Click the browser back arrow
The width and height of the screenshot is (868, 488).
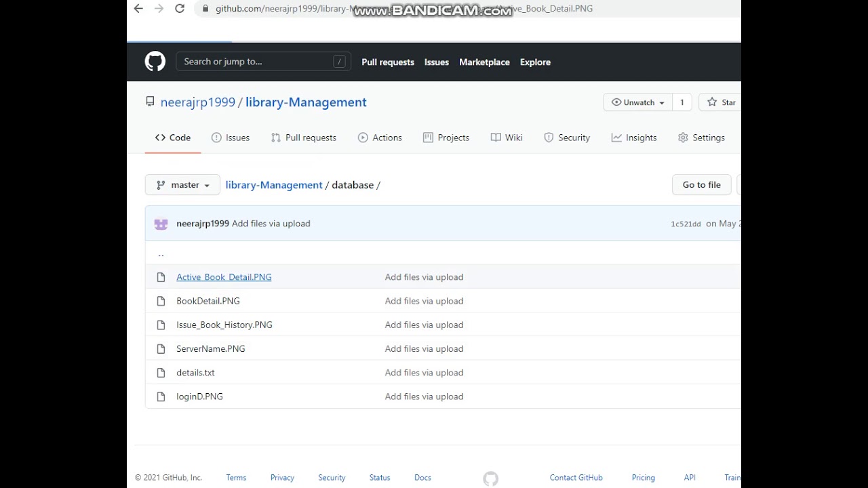(x=138, y=9)
